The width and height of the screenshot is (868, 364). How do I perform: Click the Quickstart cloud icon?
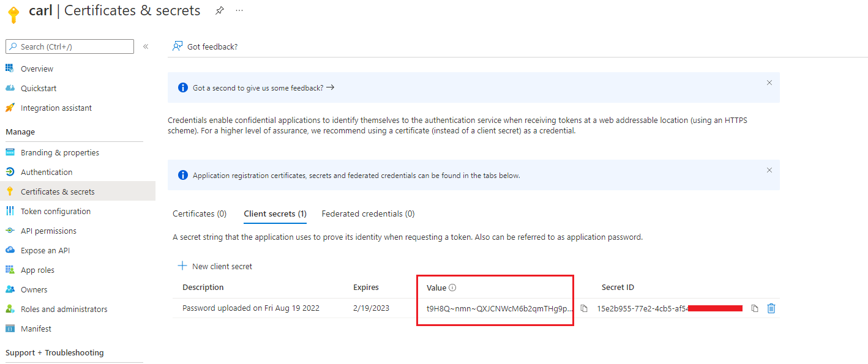coord(10,88)
